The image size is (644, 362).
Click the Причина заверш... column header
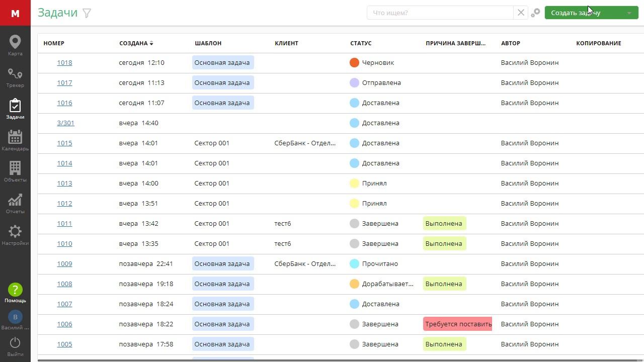pyautogui.click(x=455, y=43)
